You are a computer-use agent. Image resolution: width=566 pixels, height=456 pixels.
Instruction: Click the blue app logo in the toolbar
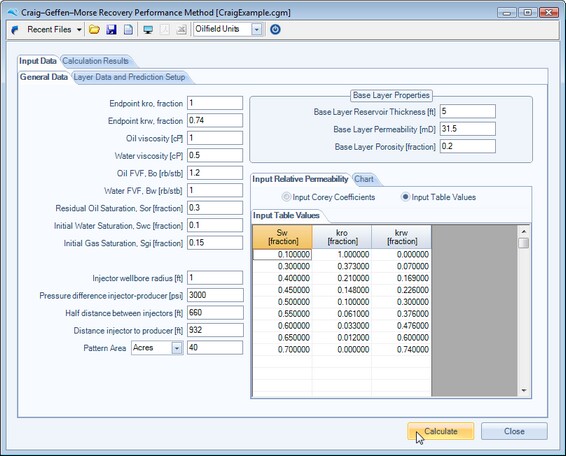point(15,30)
